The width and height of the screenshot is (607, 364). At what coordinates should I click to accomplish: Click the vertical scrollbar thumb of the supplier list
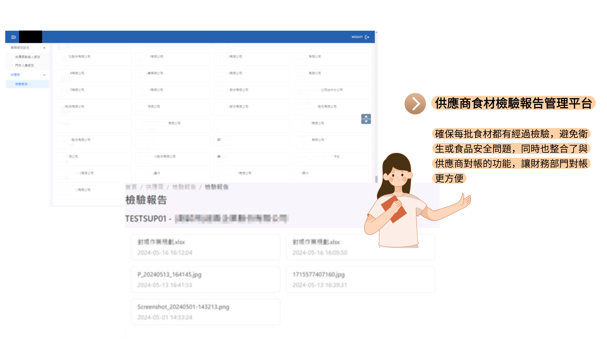[x=376, y=179]
